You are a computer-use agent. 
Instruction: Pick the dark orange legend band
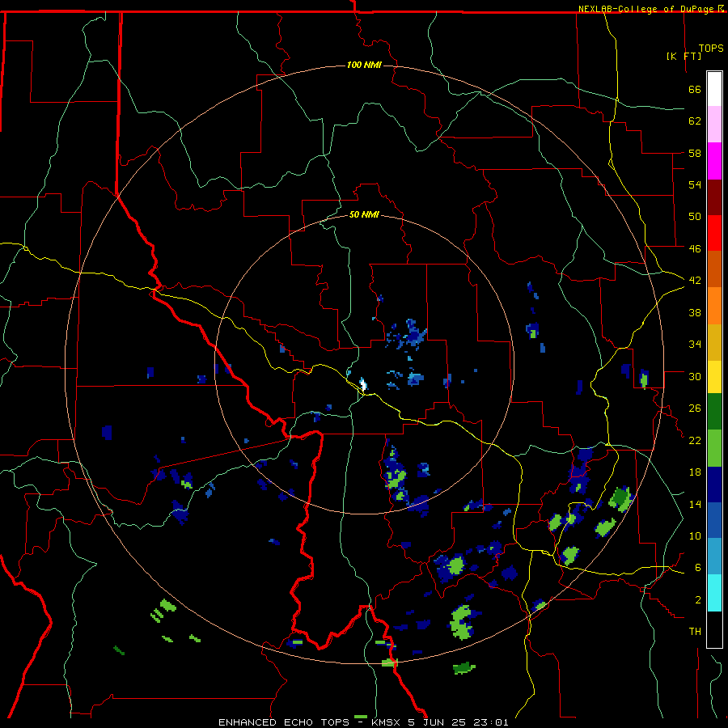pos(714,269)
